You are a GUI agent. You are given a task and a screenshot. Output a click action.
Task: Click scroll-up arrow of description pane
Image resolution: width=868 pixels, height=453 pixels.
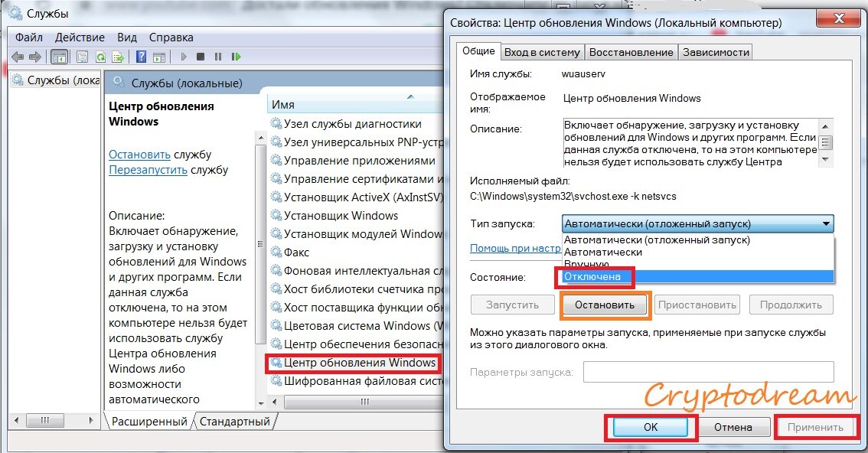coord(261,137)
